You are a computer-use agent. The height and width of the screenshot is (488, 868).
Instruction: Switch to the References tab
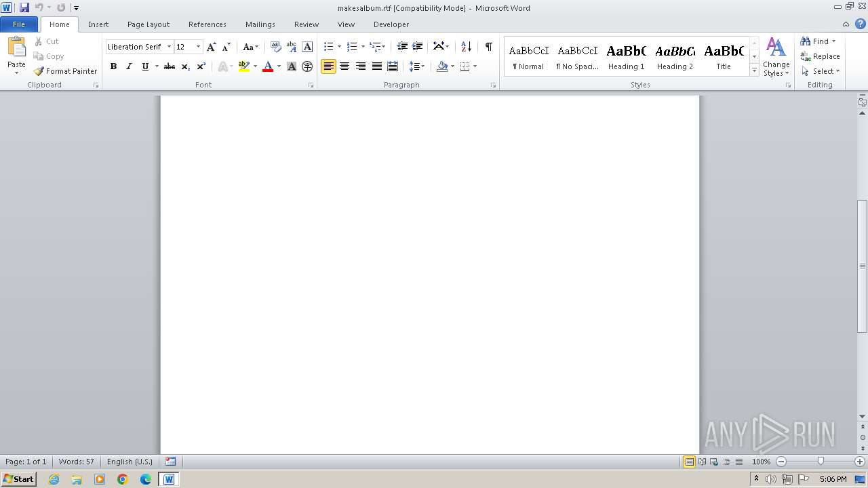pos(208,24)
